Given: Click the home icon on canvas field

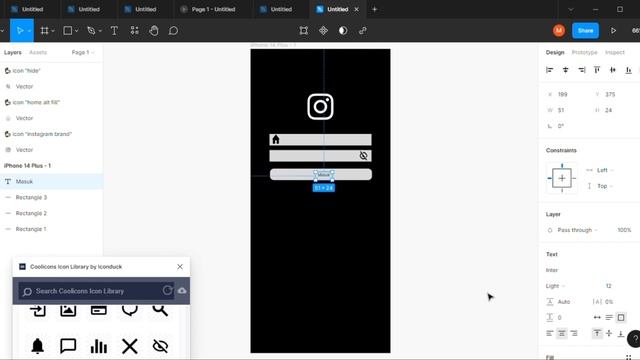Looking at the screenshot, I should click(x=276, y=140).
